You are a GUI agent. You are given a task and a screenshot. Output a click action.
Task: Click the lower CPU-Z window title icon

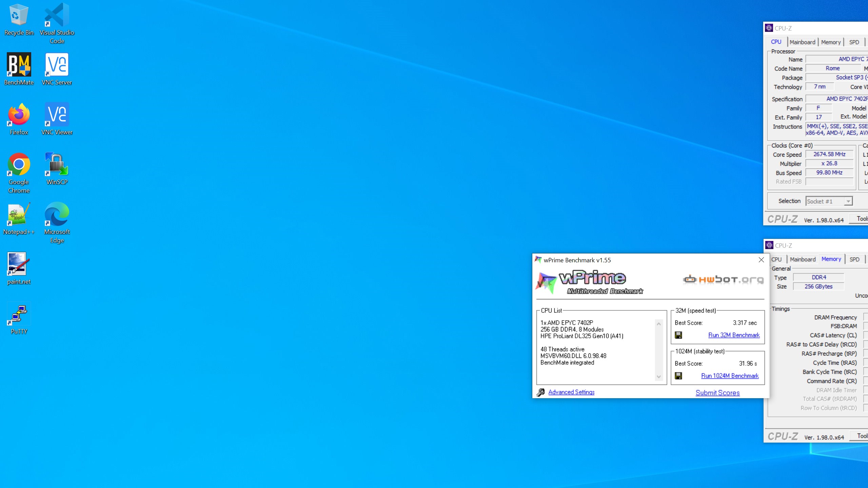click(769, 245)
